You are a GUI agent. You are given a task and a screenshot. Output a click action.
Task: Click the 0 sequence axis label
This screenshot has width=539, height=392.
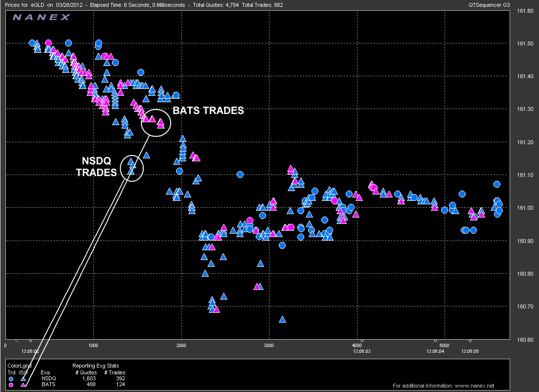click(x=5, y=345)
